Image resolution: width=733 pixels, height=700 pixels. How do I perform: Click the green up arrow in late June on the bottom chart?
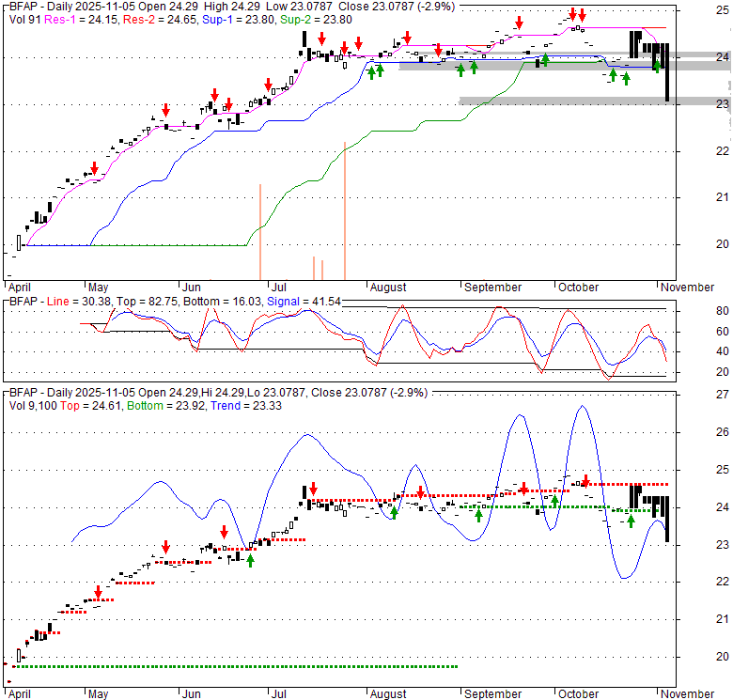251,560
